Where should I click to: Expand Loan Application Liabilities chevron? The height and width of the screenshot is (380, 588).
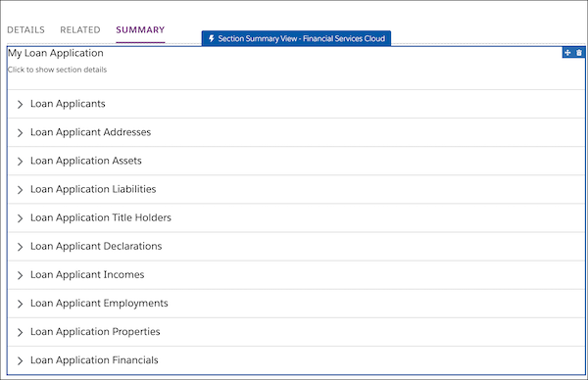tap(20, 190)
